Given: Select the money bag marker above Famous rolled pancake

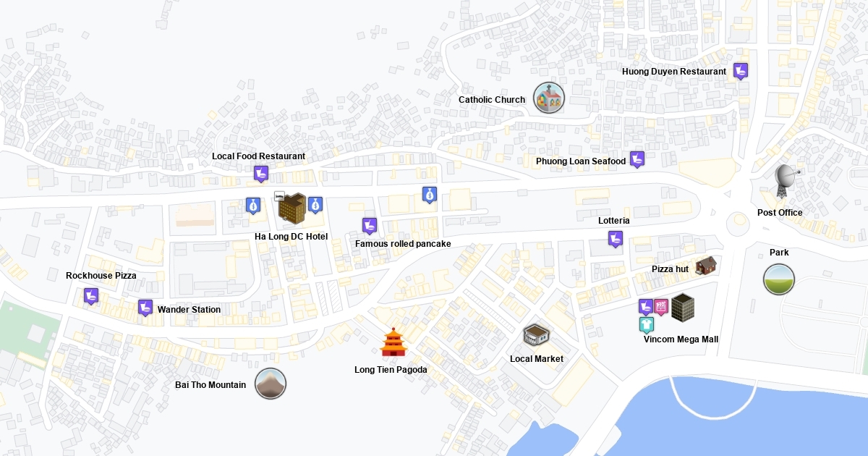Looking at the screenshot, I should 429,194.
